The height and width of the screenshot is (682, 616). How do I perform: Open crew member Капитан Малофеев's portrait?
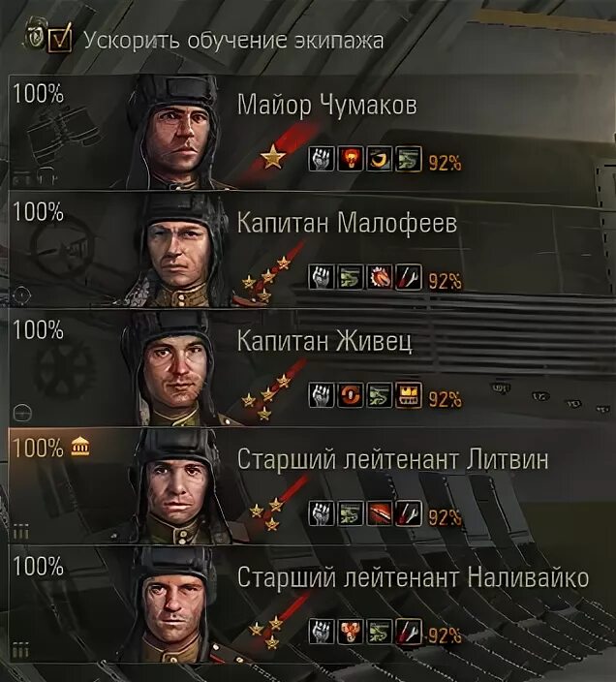(179, 251)
